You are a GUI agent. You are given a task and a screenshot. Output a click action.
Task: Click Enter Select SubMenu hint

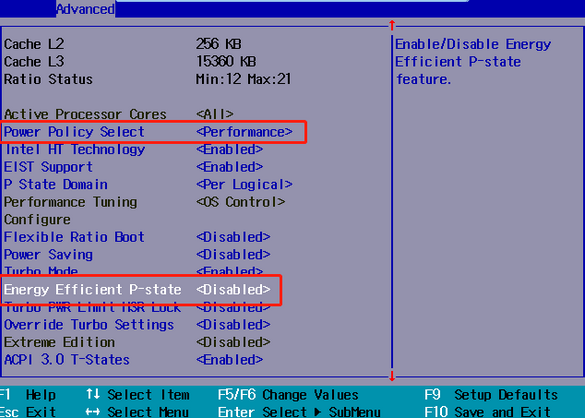pyautogui.click(x=299, y=412)
